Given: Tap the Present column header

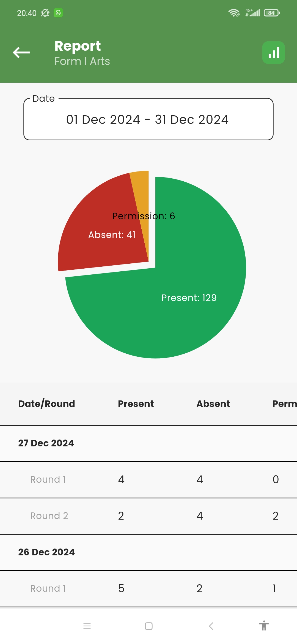Looking at the screenshot, I should click(136, 404).
